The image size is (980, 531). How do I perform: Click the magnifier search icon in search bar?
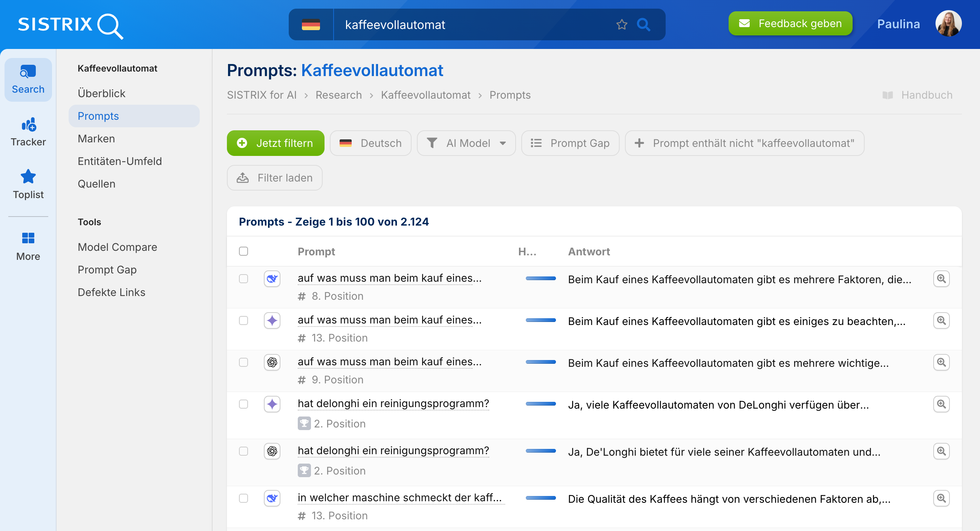(x=643, y=25)
